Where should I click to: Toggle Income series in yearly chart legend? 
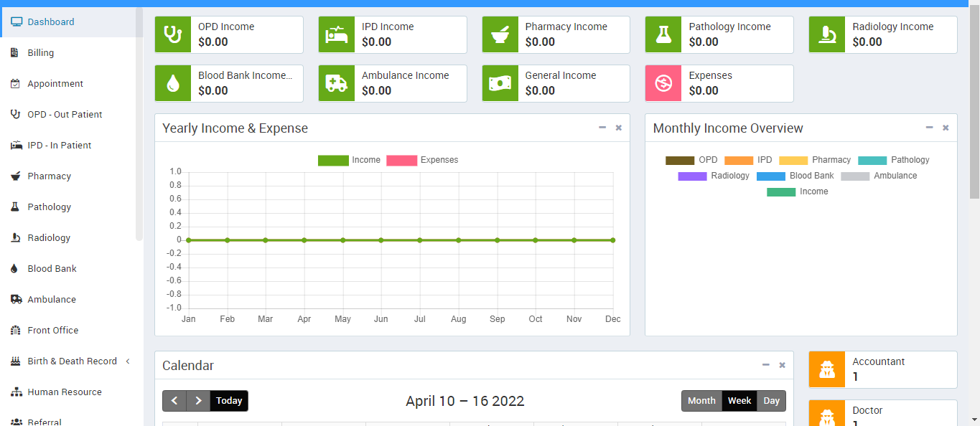click(350, 160)
